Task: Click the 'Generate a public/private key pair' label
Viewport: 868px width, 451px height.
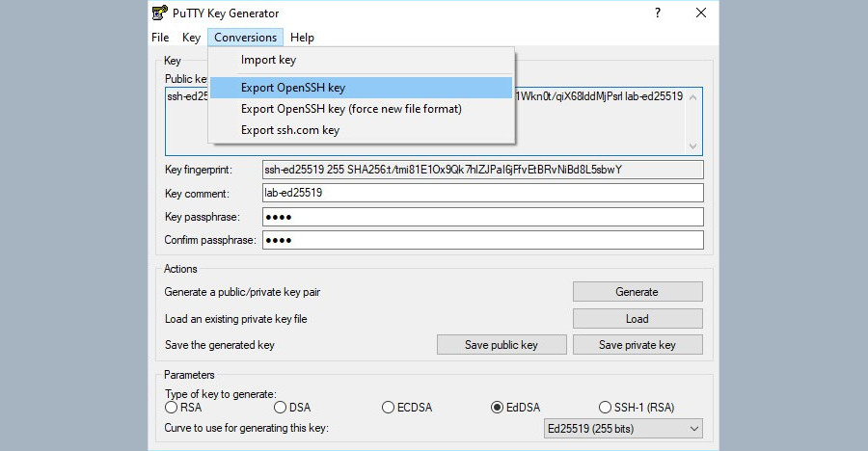Action: tap(242, 292)
